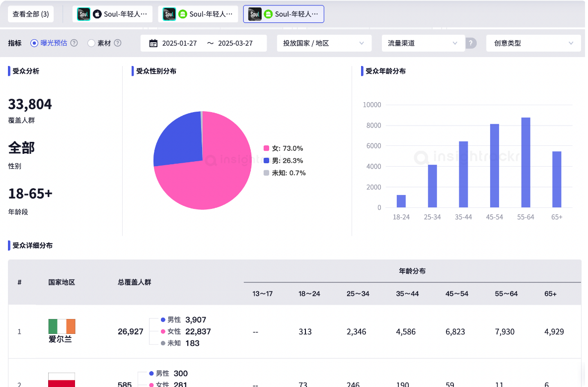This screenshot has width=588, height=387.
Task: Click the 7,930 cell in the Ireland row
Action: point(505,331)
